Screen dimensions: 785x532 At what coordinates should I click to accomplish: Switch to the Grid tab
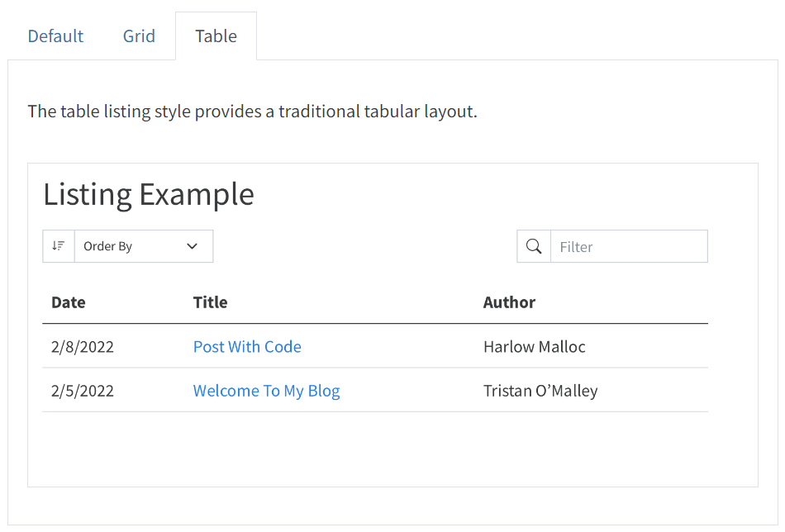point(139,36)
